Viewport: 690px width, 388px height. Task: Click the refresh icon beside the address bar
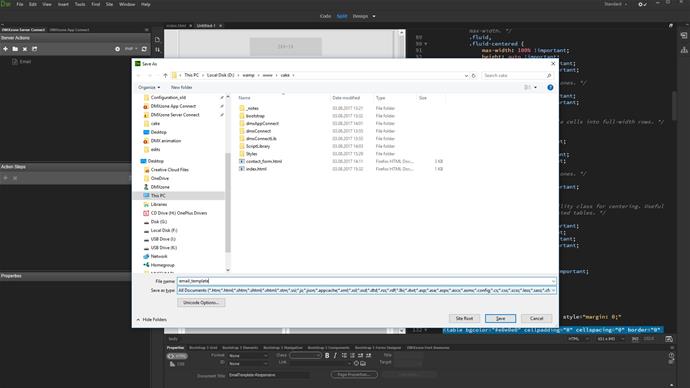pyautogui.click(x=473, y=76)
